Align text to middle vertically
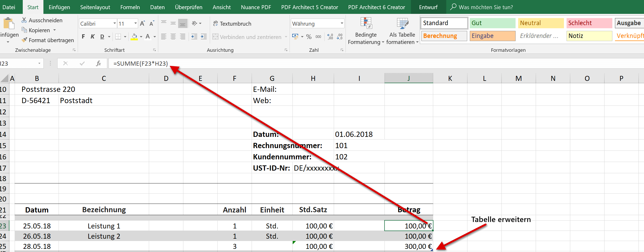644x252 pixels. tap(173, 23)
